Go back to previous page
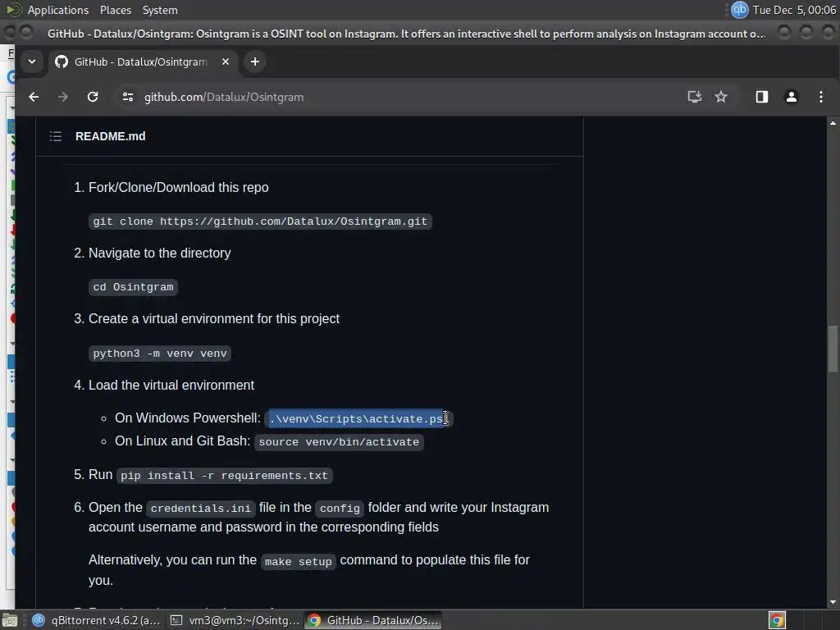 pyautogui.click(x=34, y=97)
